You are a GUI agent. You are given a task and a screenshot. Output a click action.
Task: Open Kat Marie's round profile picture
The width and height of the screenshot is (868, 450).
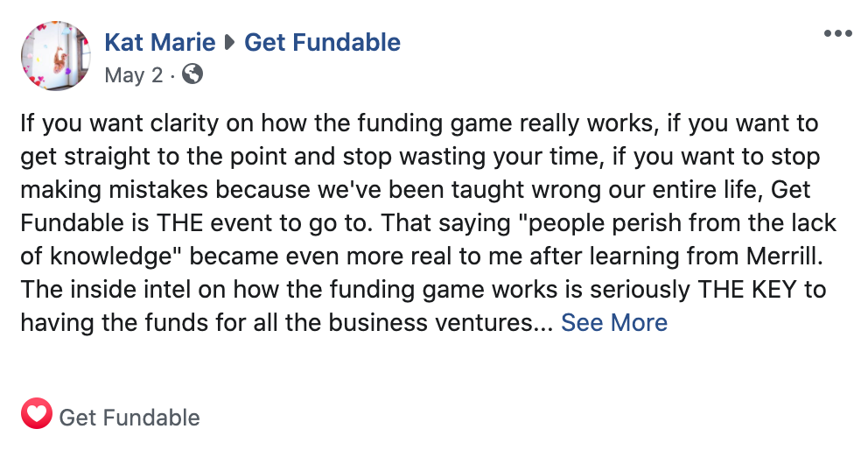[x=56, y=55]
